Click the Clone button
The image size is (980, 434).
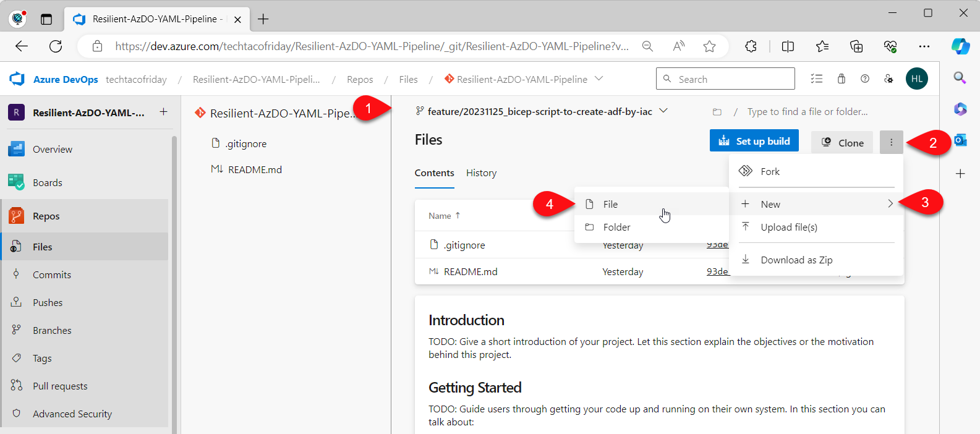tap(842, 142)
